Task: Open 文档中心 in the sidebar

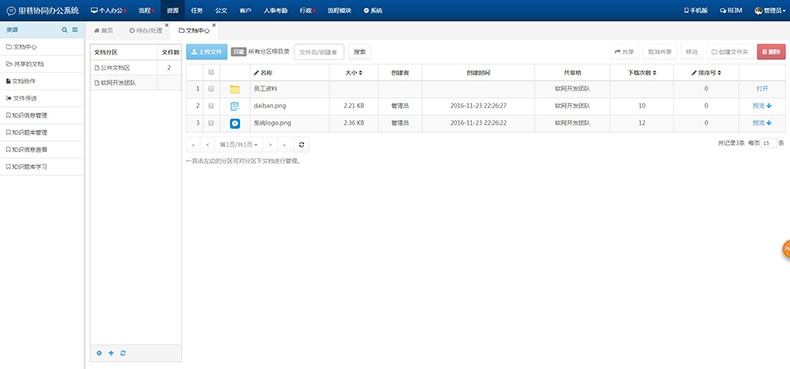Action: [42, 47]
